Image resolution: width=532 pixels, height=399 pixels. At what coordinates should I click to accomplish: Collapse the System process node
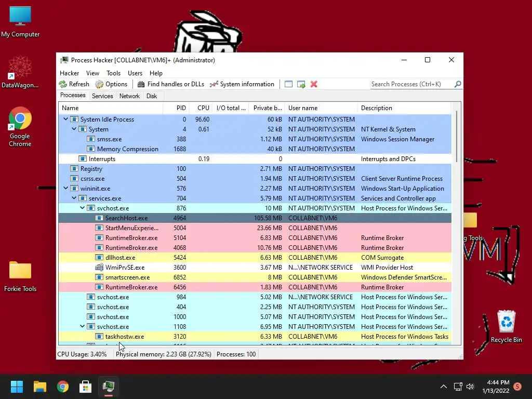[x=74, y=129]
